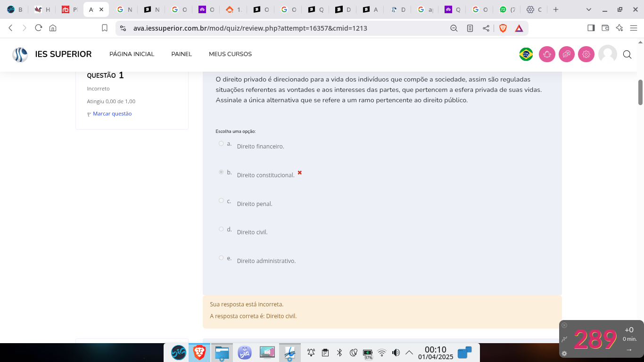Click the Marcar questão link
The width and height of the screenshot is (644, 362).
pyautogui.click(x=112, y=114)
